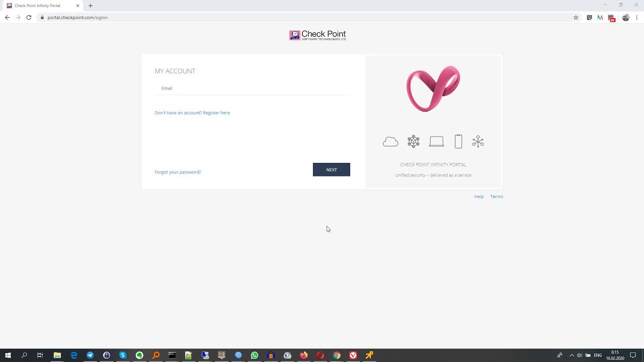The image size is (644, 362).
Task: Open Skype from taskbar
Action: pyautogui.click(x=123, y=355)
